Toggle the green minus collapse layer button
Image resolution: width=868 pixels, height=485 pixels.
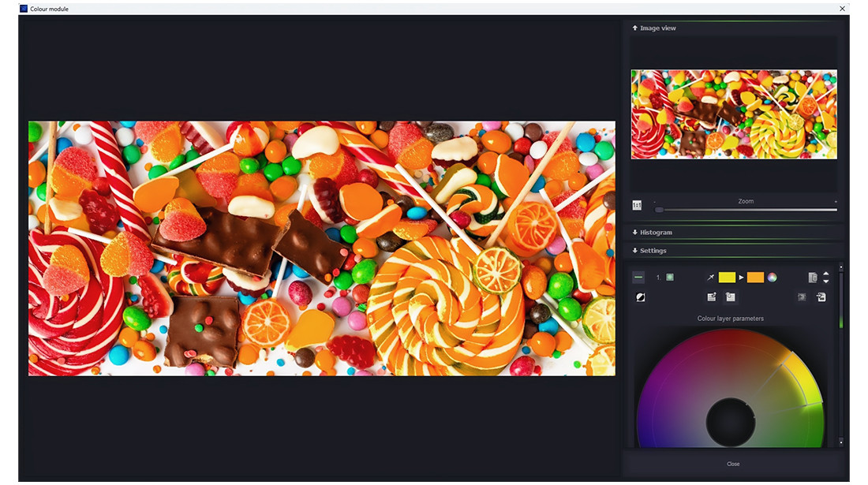coord(638,278)
